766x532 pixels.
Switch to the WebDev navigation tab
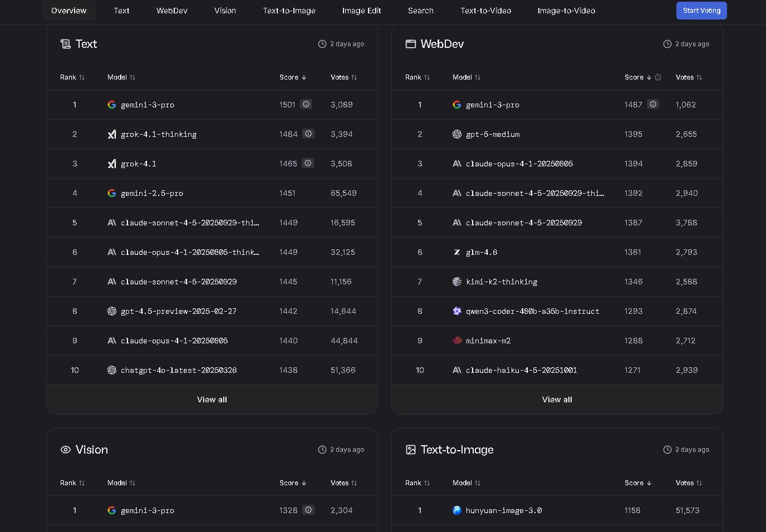[172, 11]
